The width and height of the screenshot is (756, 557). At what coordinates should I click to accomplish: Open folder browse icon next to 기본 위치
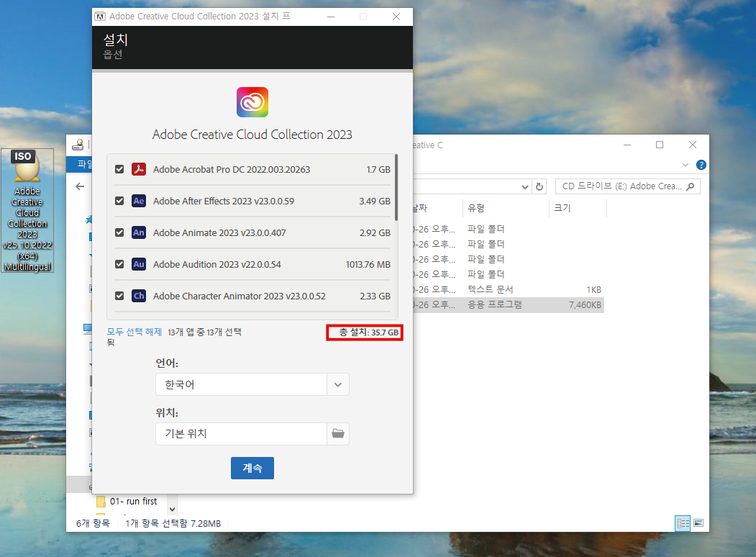[338, 433]
